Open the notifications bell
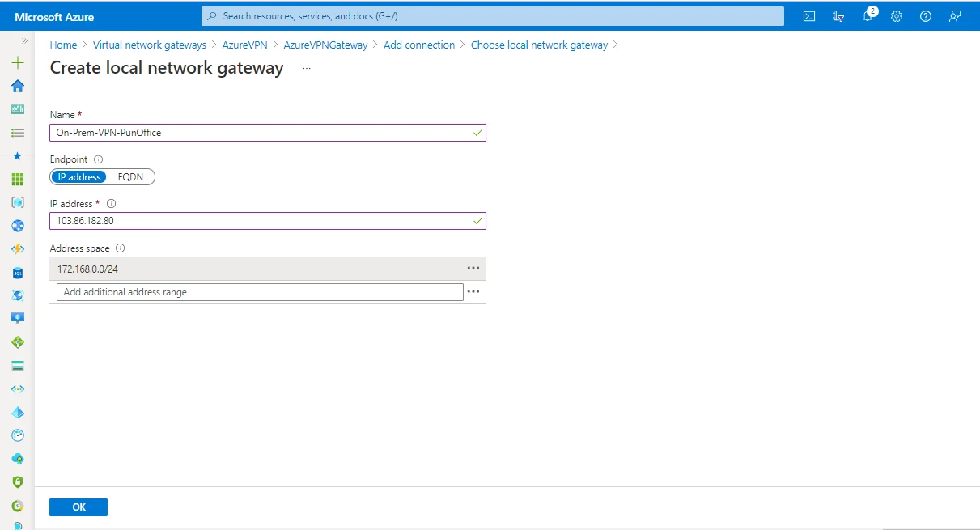980x530 pixels. click(x=867, y=16)
